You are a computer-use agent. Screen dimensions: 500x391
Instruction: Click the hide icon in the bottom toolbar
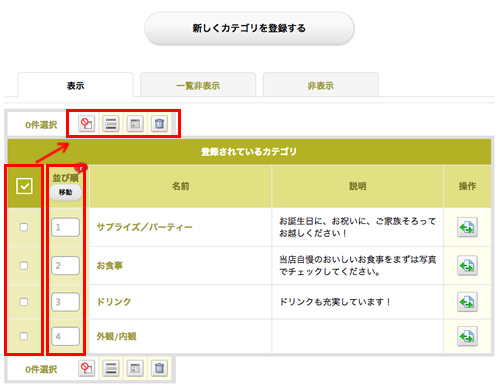[x=87, y=368]
